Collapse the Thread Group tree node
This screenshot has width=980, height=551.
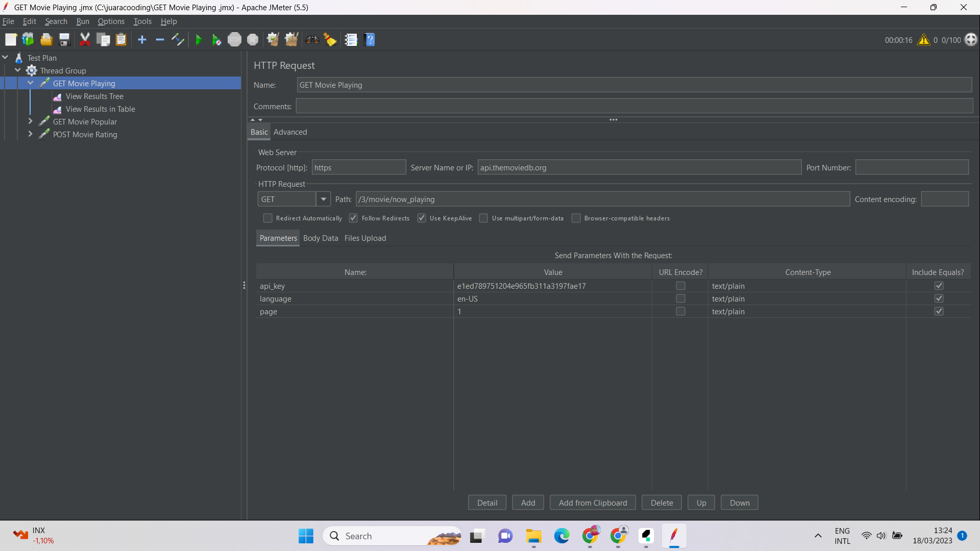(18, 70)
